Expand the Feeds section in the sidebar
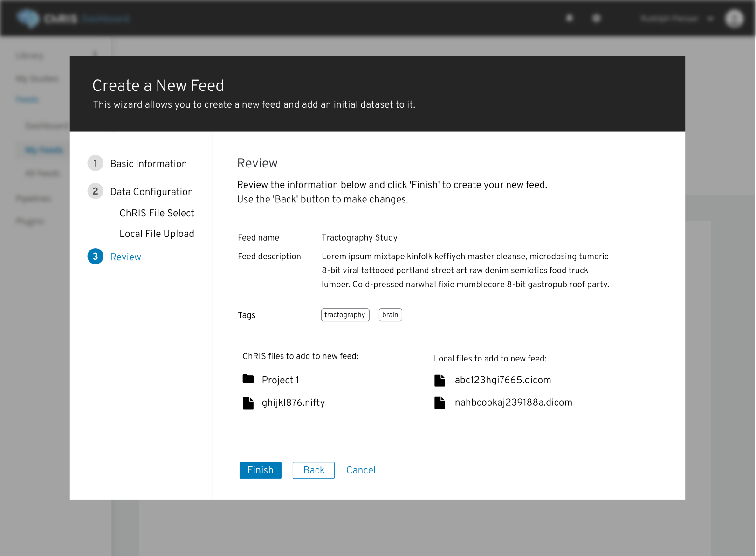Screen dimensions: 756x556 coord(27,99)
